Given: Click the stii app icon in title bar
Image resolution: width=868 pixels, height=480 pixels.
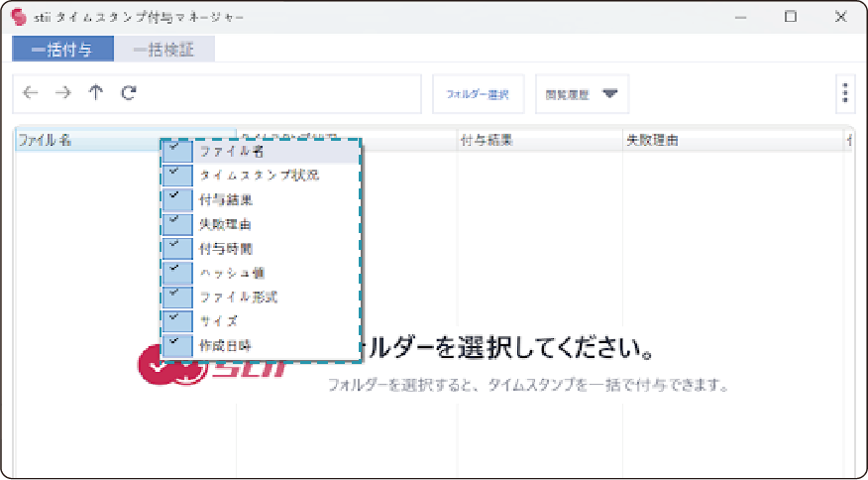Looking at the screenshot, I should (x=18, y=18).
